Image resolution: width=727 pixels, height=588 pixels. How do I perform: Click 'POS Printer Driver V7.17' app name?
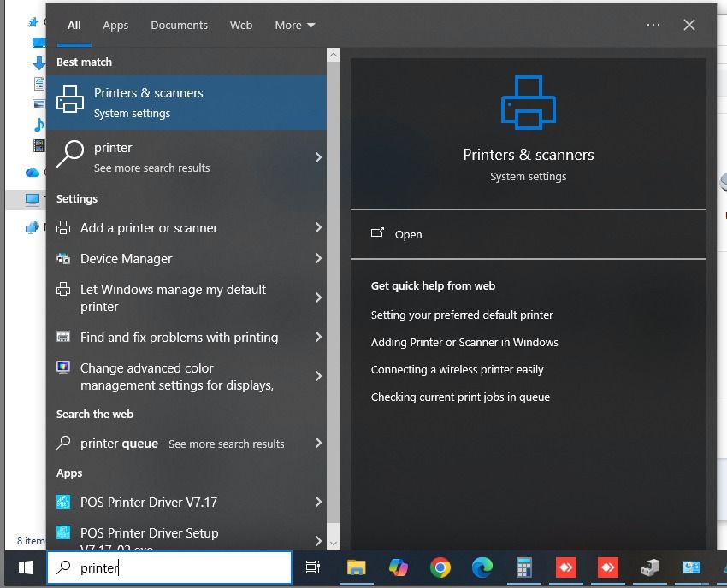coord(149,503)
